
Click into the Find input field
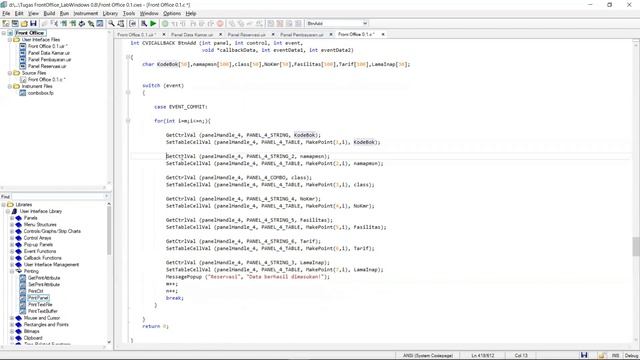(58, 196)
